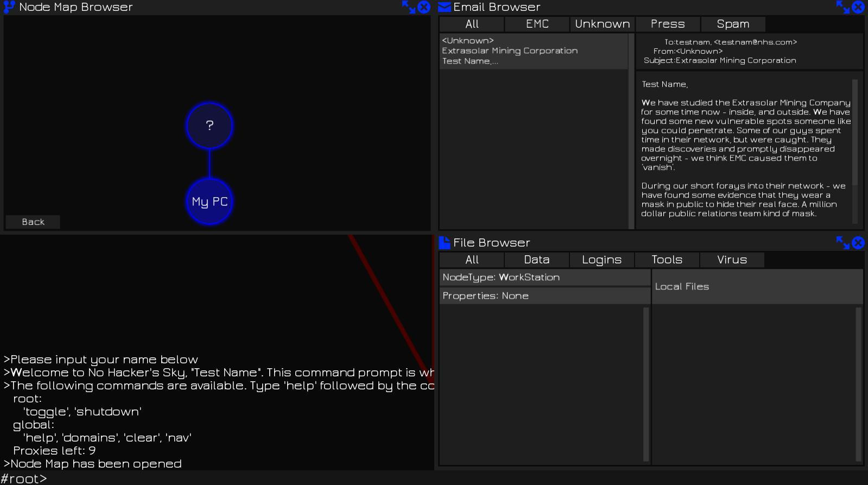Close the Node Map Browser window

(424, 7)
